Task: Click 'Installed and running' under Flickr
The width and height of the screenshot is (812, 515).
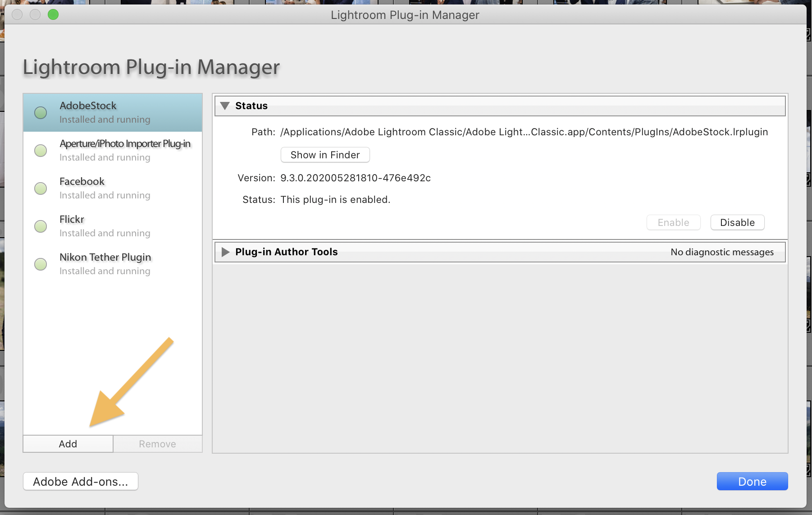Action: (x=105, y=233)
